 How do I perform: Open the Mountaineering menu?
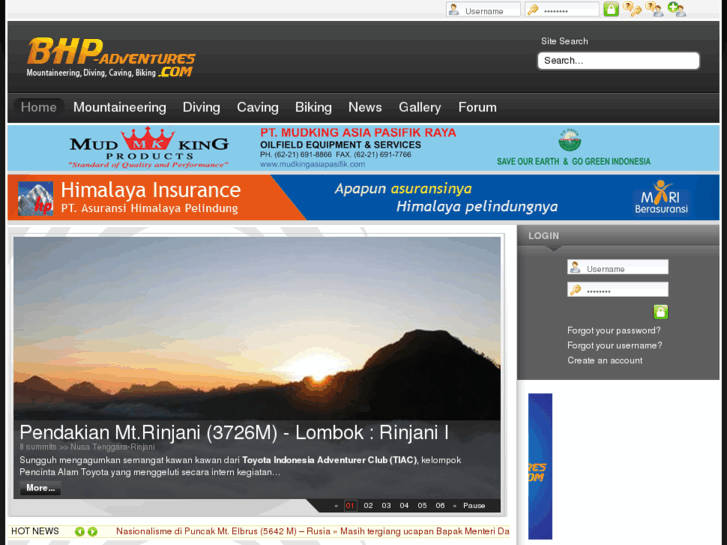120,108
